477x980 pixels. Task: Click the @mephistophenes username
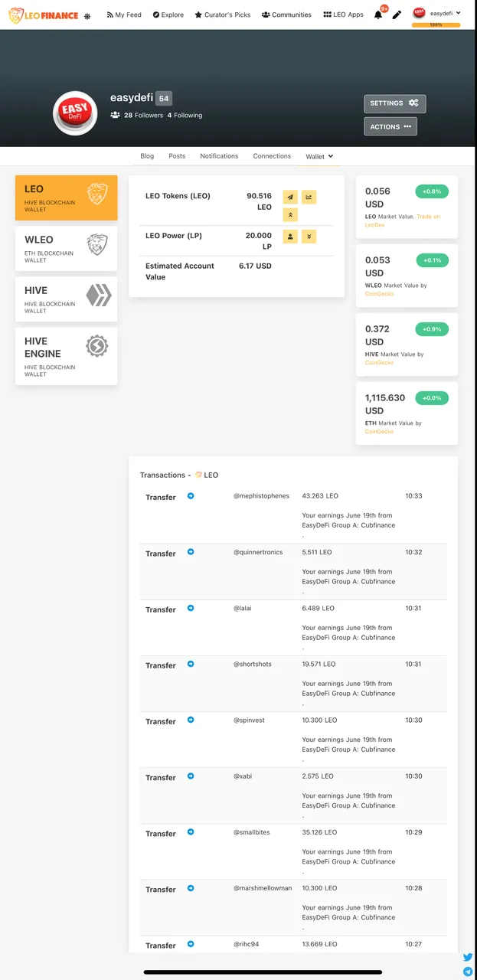click(x=262, y=496)
